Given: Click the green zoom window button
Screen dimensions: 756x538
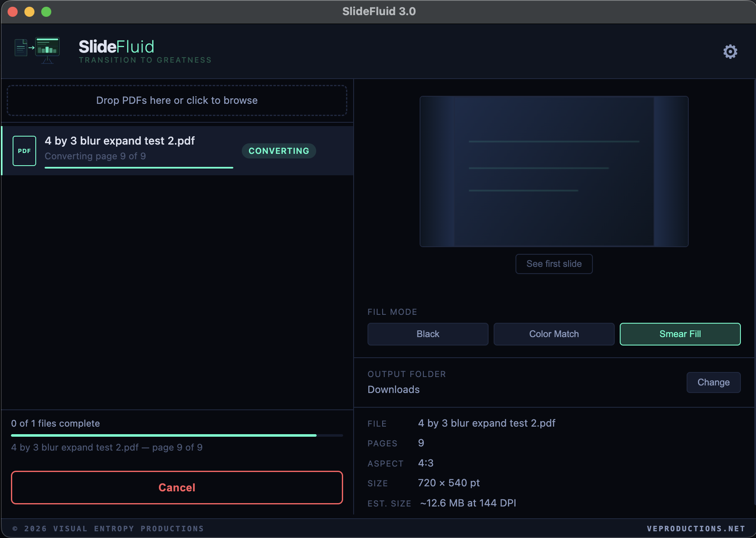Looking at the screenshot, I should (x=46, y=12).
